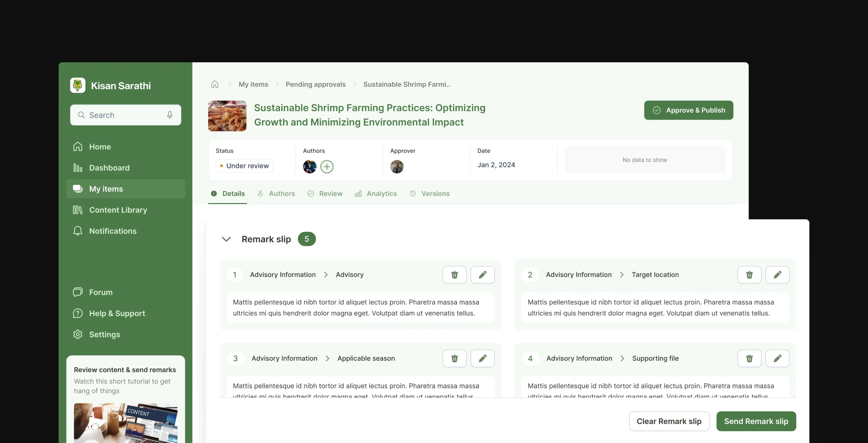Click chevron before Applicable season
Image resolution: width=868 pixels, height=443 pixels.
point(327,358)
